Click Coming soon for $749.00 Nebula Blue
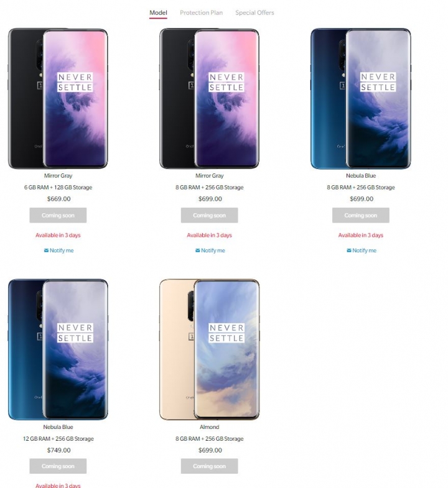This screenshot has height=488, width=448. click(58, 466)
